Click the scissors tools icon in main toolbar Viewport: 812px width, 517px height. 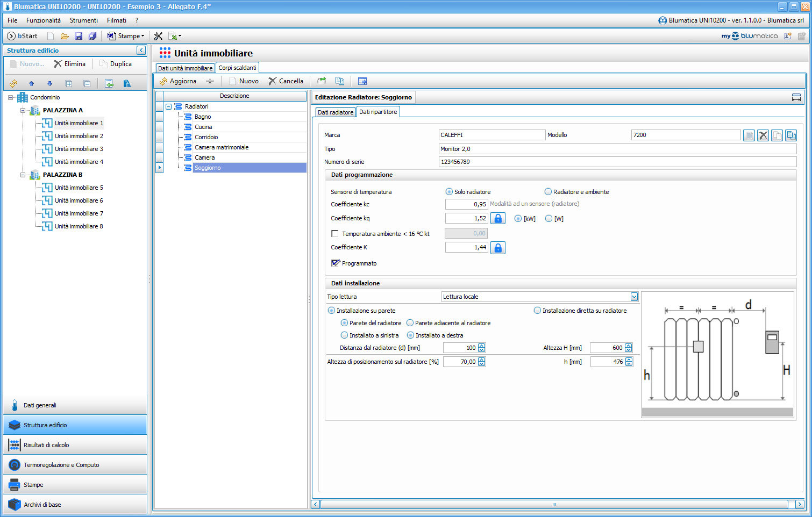click(x=158, y=36)
